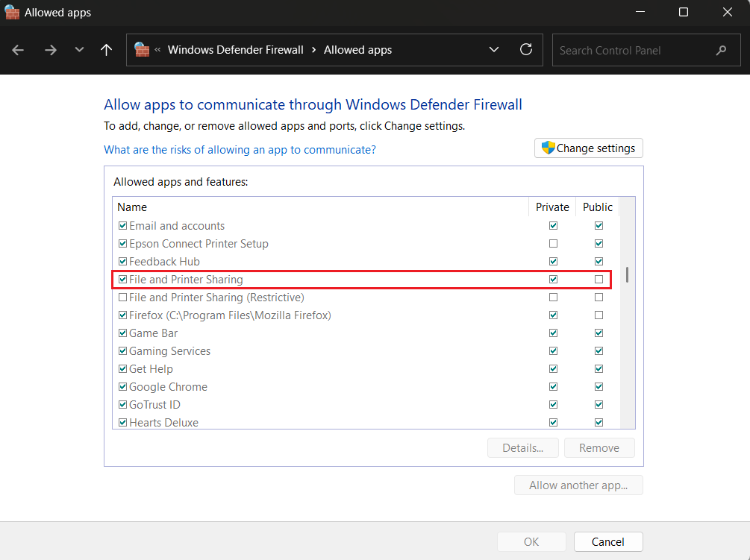
Task: Refresh the Allowed apps page
Action: (x=526, y=50)
